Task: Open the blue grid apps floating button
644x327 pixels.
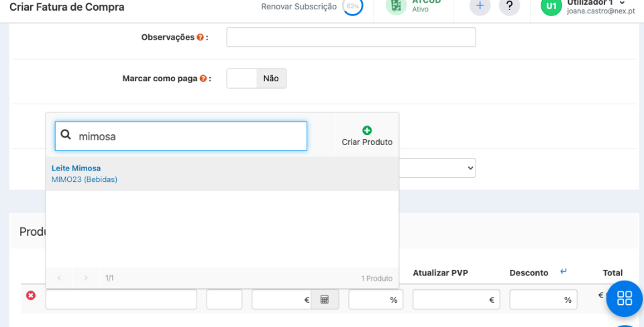Action: click(x=624, y=299)
